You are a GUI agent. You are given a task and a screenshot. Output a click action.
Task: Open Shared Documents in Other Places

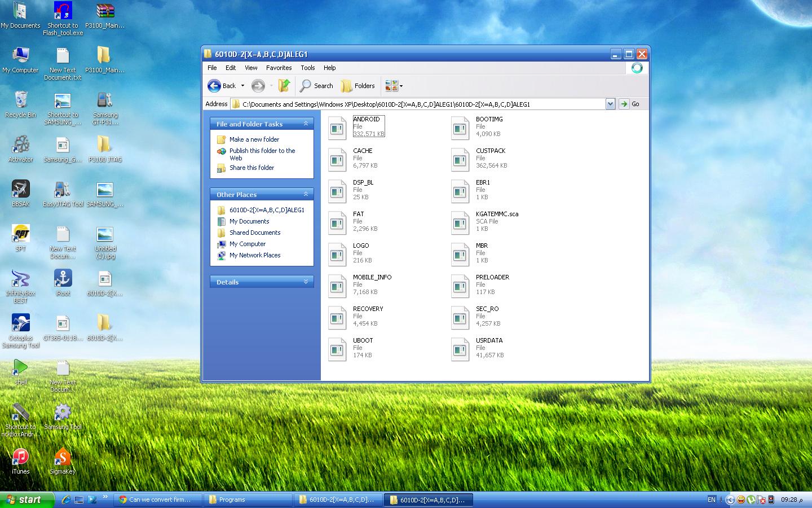pos(255,233)
